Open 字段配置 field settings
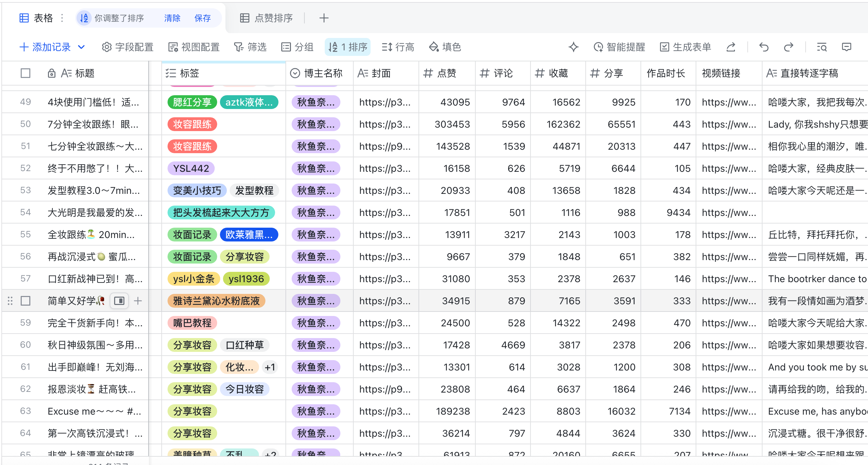This screenshot has width=868, height=465. point(128,47)
